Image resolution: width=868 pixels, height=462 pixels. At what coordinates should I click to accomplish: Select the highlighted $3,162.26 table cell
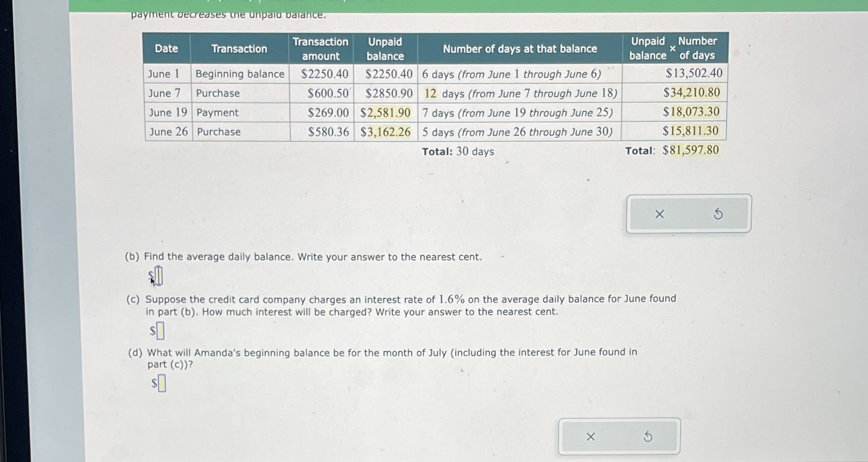point(385,131)
